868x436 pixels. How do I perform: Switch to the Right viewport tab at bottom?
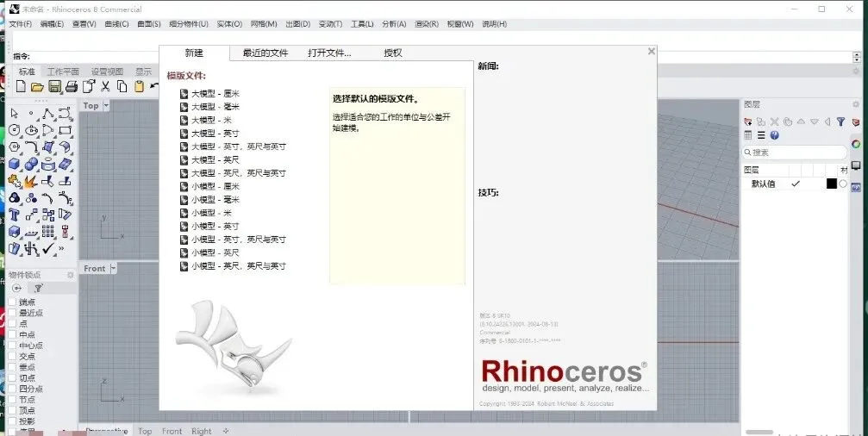coord(202,431)
